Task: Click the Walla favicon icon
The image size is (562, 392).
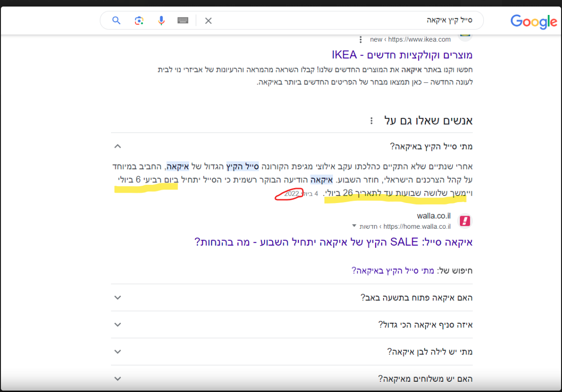Action: (x=465, y=221)
